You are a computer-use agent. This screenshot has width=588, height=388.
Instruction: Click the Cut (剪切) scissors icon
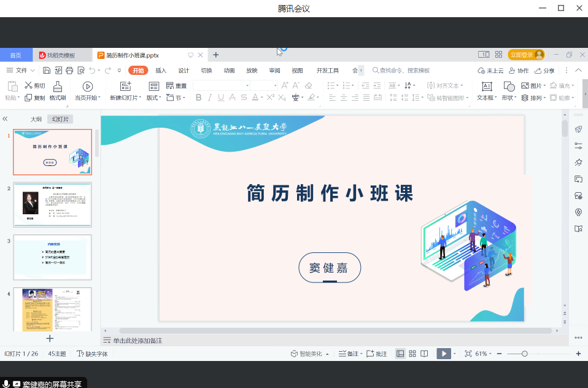[28, 86]
